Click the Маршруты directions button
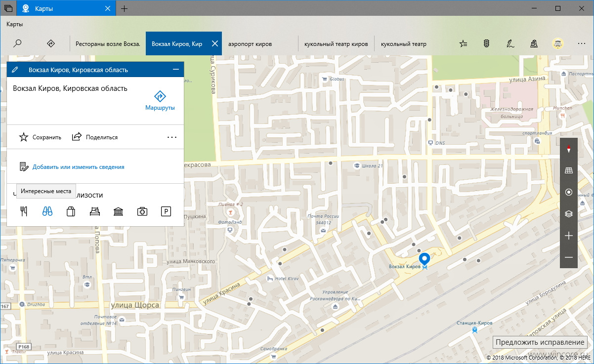Image resolution: width=594 pixels, height=364 pixels. pos(160,101)
